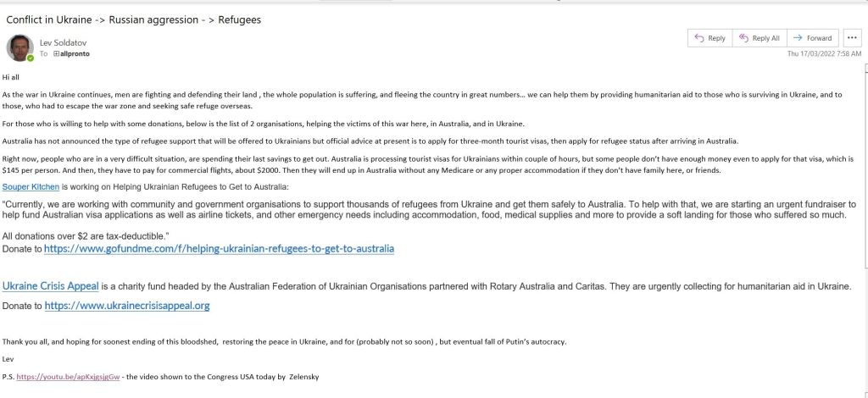
Task: Click the Forward arrow icon
Action: pyautogui.click(x=798, y=38)
